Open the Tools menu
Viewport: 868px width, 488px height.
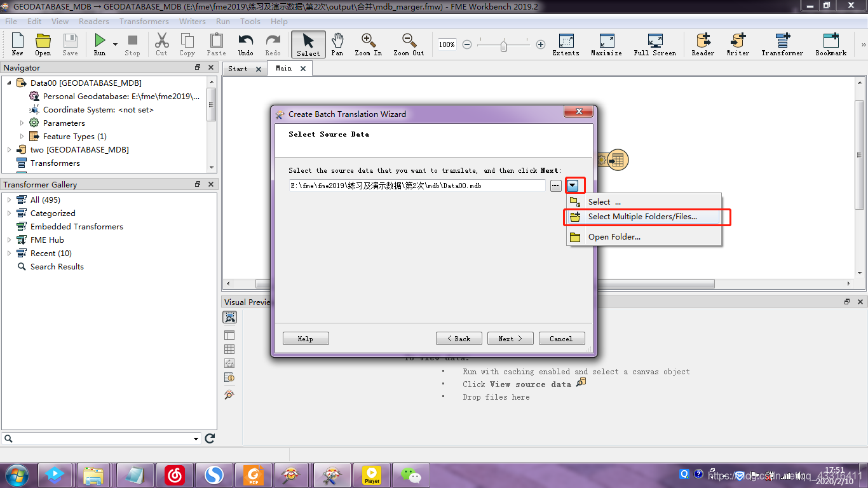click(x=250, y=21)
